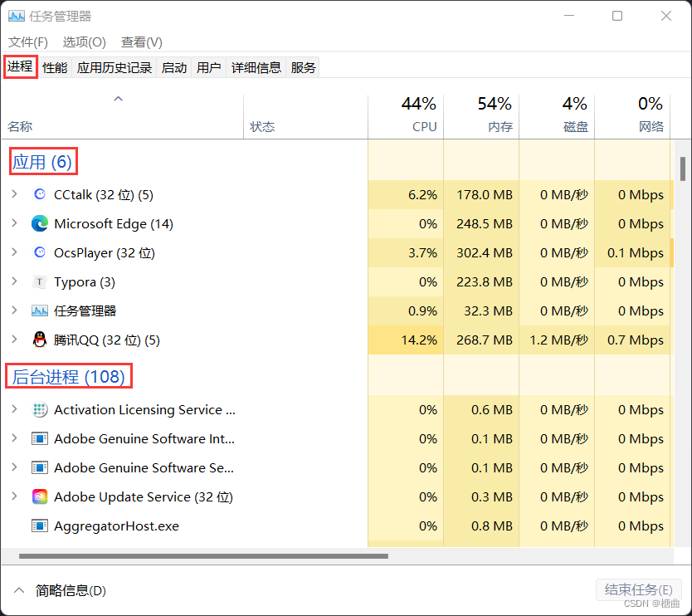Maximize the Task Manager window
692x616 pixels.
pyautogui.click(x=617, y=16)
